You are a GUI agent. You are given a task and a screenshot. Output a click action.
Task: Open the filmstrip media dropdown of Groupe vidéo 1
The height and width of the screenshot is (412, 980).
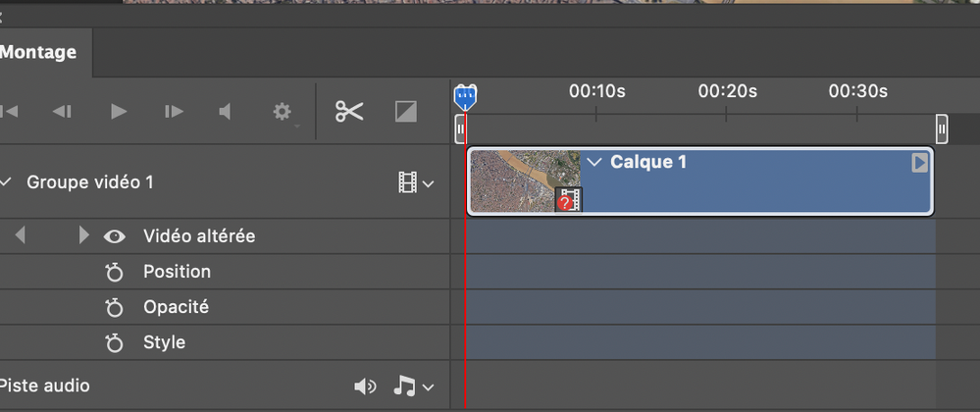tap(416, 182)
